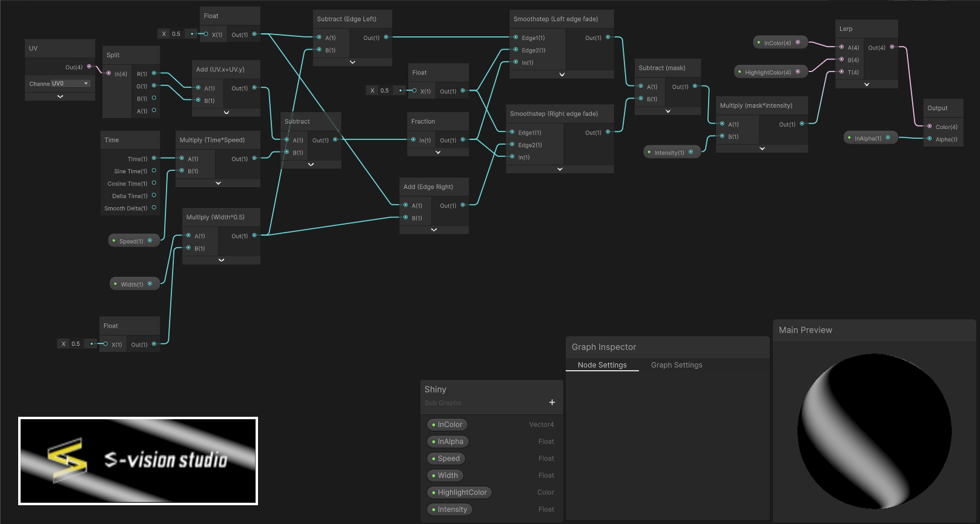Select the Speed(1) property node in the graph

[134, 240]
